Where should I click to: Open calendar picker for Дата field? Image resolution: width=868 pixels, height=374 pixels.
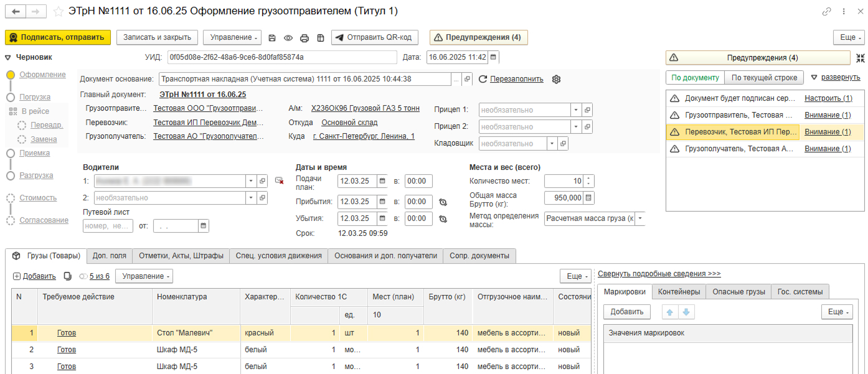coord(494,57)
